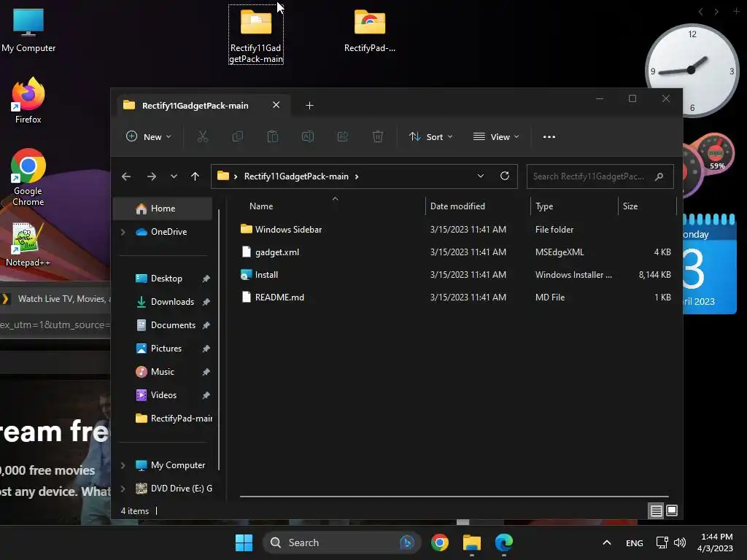Screen dimensions: 747x560
Task: Show hidden tray icons chevron
Action: (606, 542)
